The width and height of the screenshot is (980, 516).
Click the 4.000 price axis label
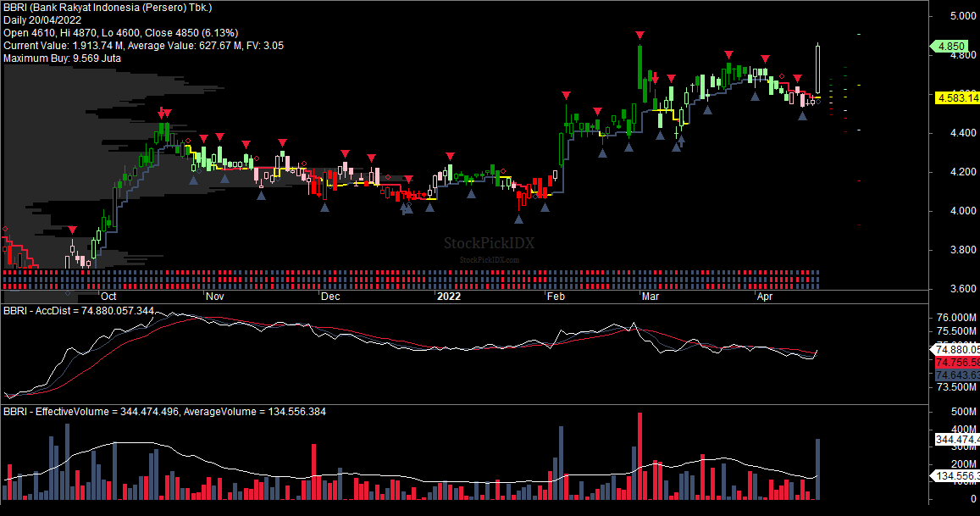[x=962, y=211]
